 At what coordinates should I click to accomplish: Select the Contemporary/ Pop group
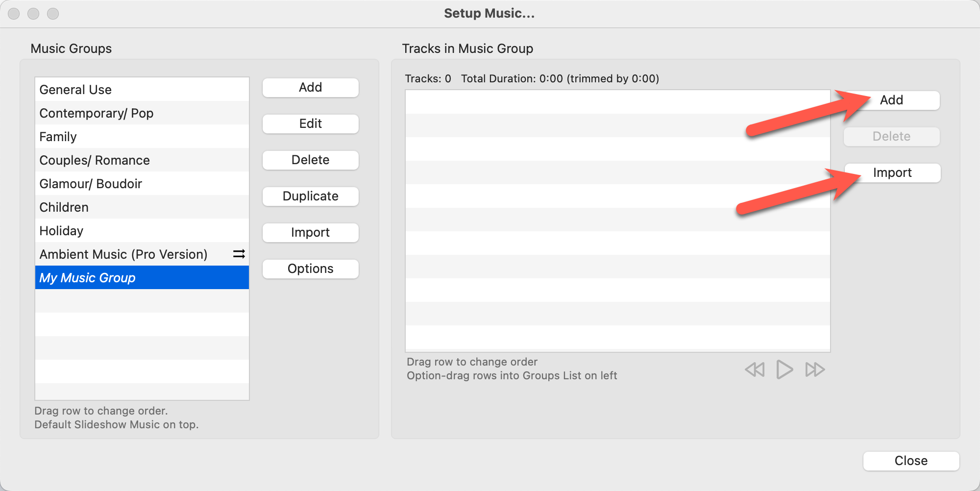click(x=97, y=113)
